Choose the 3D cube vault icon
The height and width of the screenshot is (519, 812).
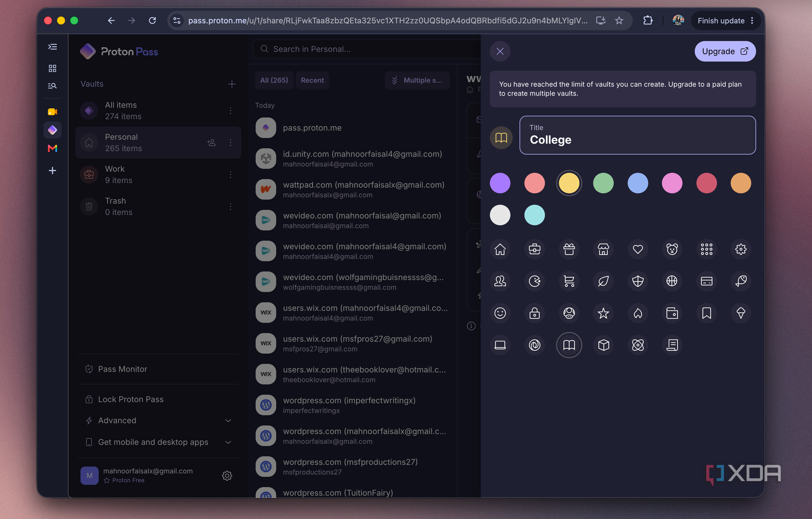click(x=603, y=345)
